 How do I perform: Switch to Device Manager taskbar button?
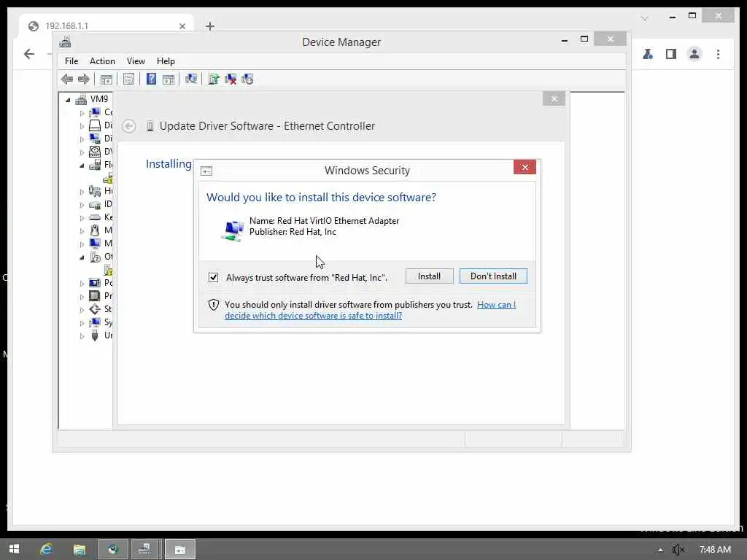click(145, 549)
